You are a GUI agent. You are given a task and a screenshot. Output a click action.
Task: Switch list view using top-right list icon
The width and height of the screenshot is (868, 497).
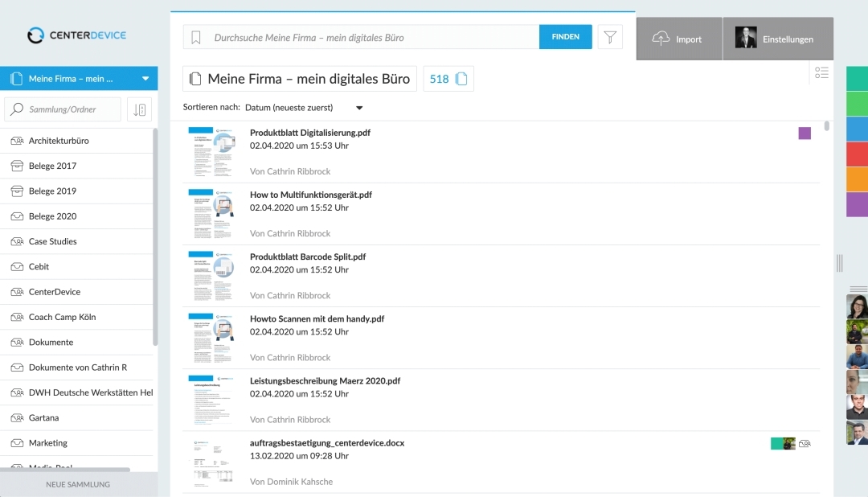pos(821,72)
